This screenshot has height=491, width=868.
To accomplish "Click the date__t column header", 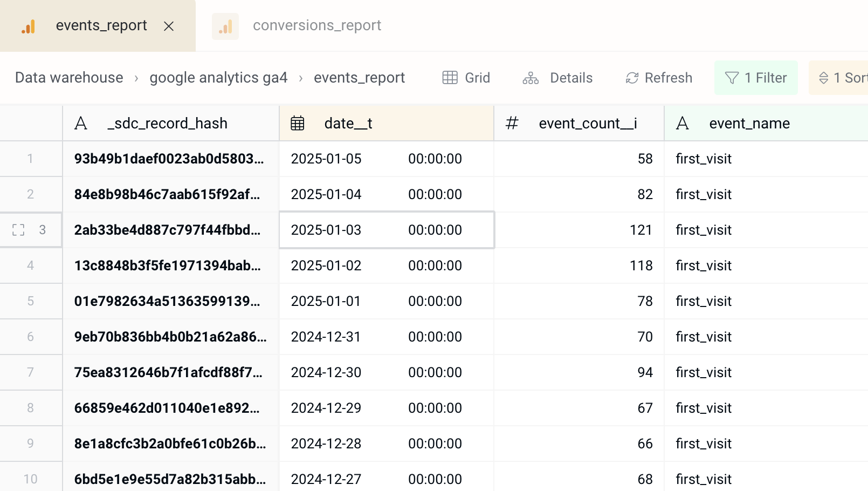I will 387,124.
